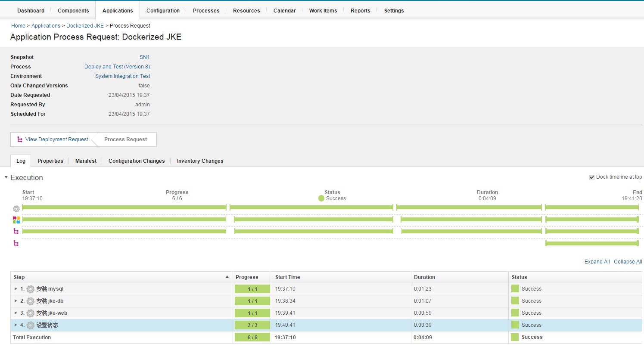Expand step 4 设置状态
Image resolution: width=644 pixels, height=347 pixels.
[16, 325]
